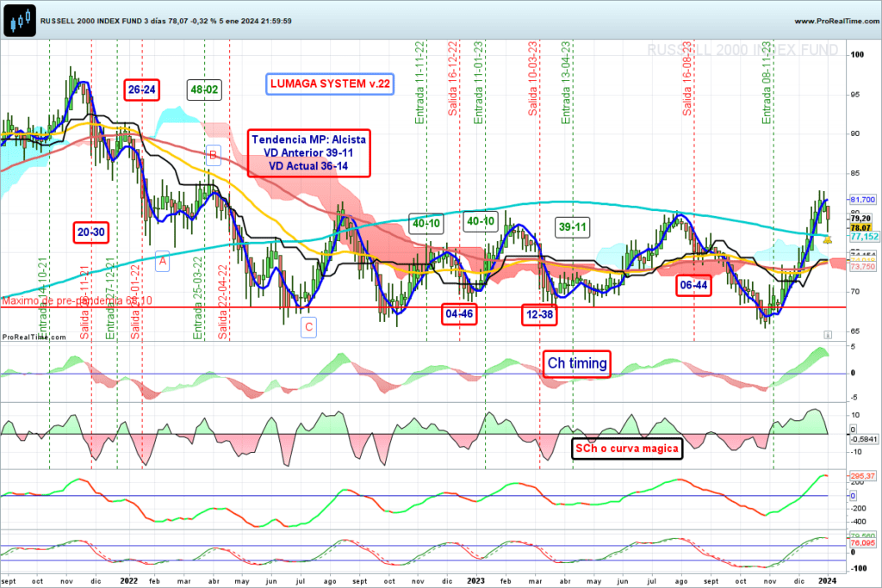Select the red 20-30 label
882x588 pixels.
(91, 232)
